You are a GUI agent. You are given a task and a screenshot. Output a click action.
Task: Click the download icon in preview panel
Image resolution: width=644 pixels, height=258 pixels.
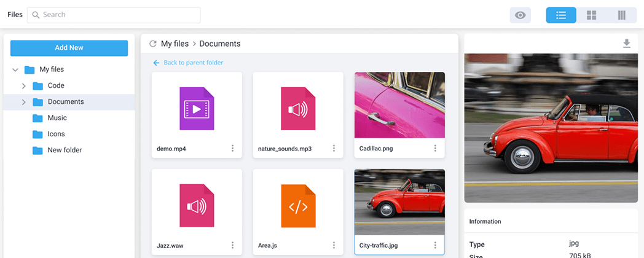626,44
